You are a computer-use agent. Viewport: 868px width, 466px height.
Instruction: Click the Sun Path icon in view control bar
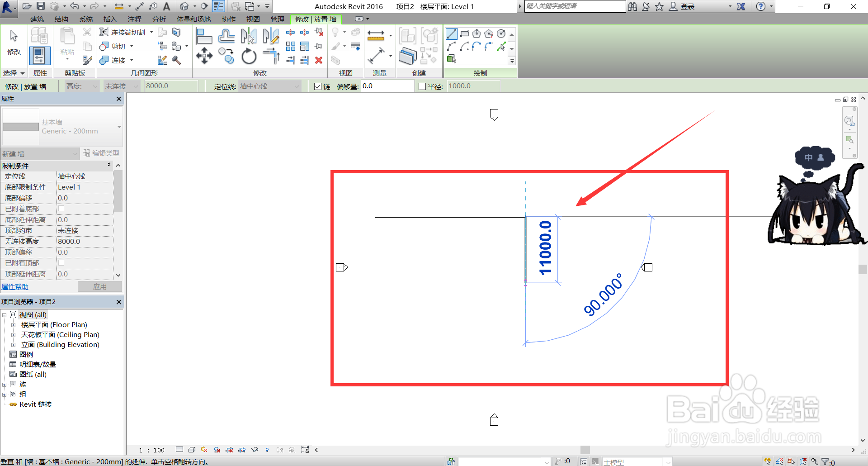point(204,450)
